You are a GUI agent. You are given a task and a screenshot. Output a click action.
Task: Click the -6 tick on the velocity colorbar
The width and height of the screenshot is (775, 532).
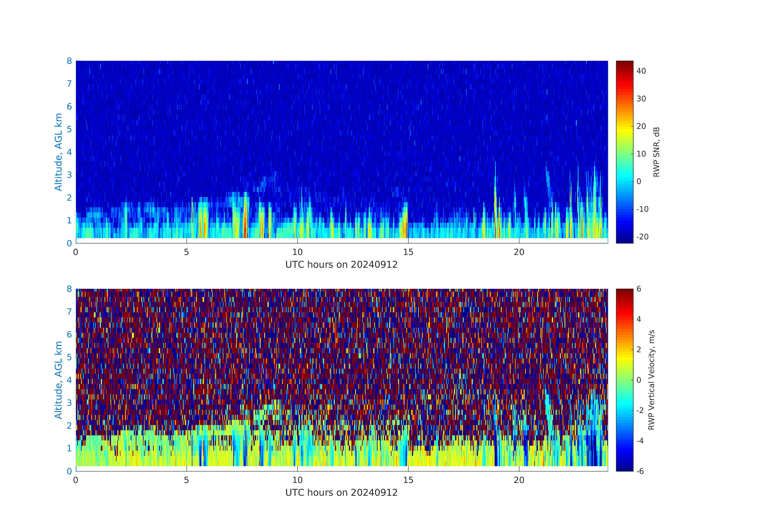tap(640, 471)
